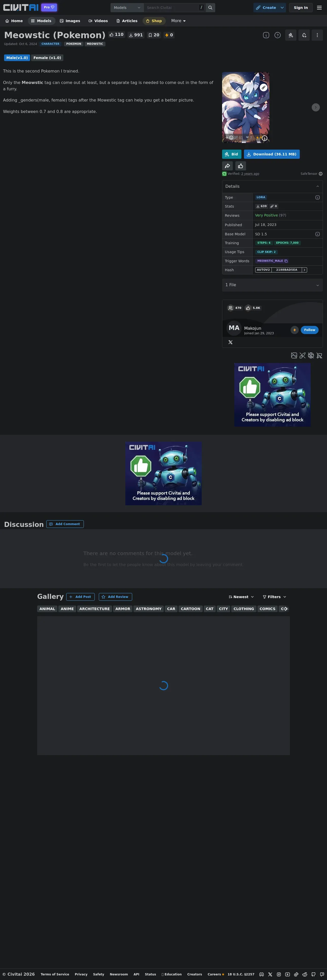This screenshot has height=980, width=327.
Task: Open the Models tab in navigation
Action: point(42,21)
